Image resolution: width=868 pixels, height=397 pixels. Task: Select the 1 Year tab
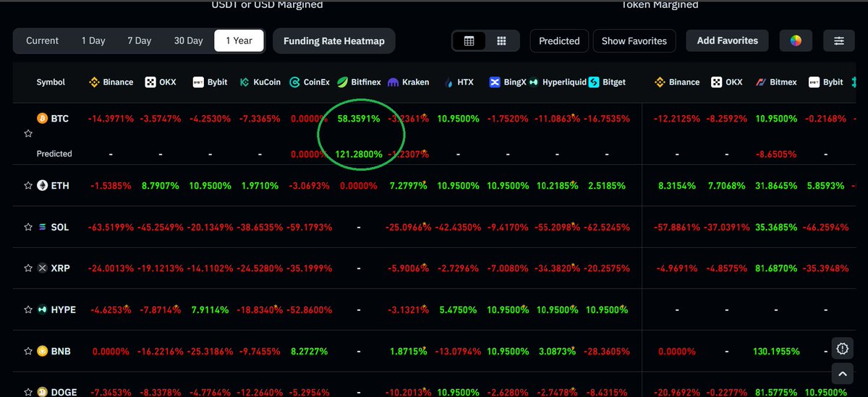coord(239,40)
